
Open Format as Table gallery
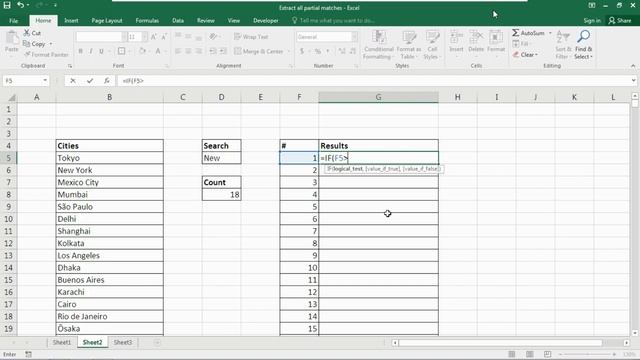(409, 45)
